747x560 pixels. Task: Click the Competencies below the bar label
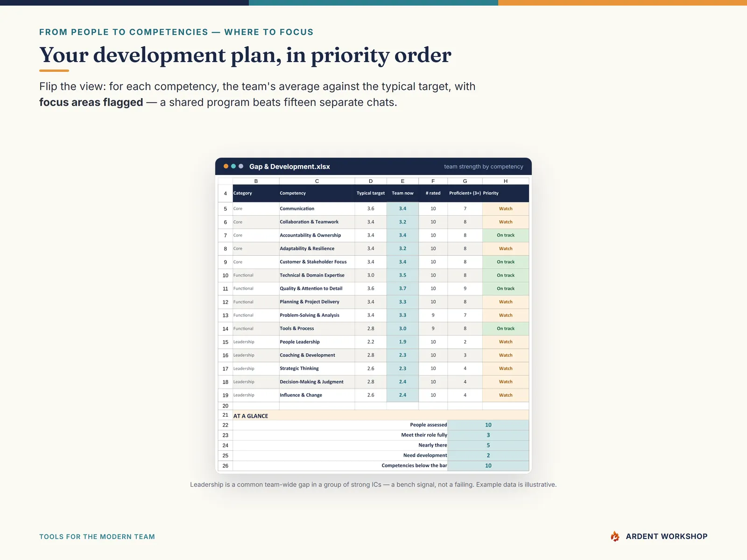414,466
